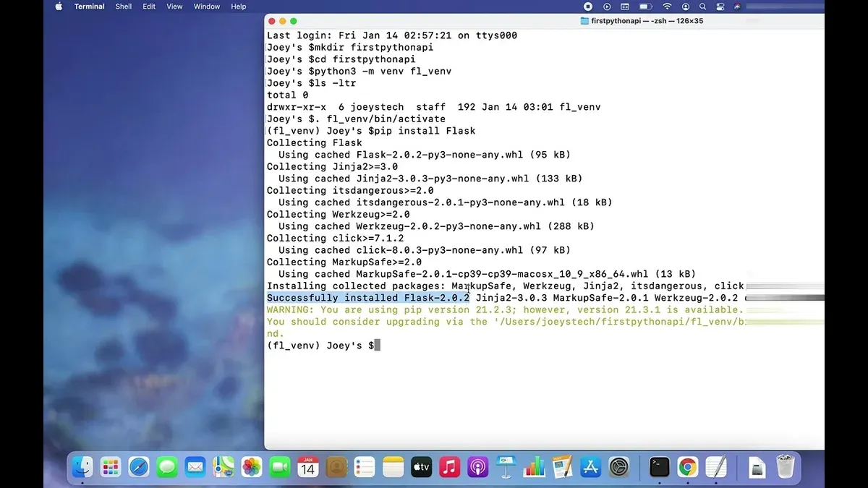Click the 'mkdir firstpythonapi' command line
This screenshot has height=488, width=868.
coord(349,47)
